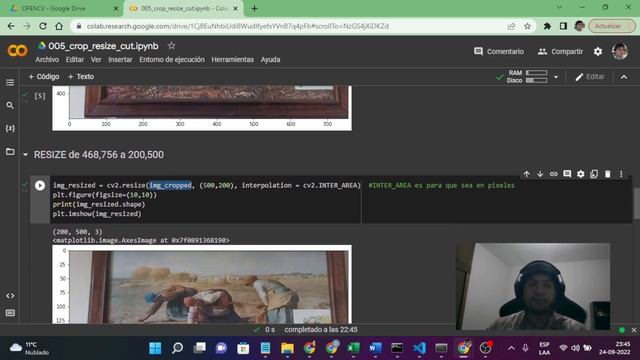Viewport: 640px width, 360px height.
Task: Open Word from the taskbar
Action: 375,348
